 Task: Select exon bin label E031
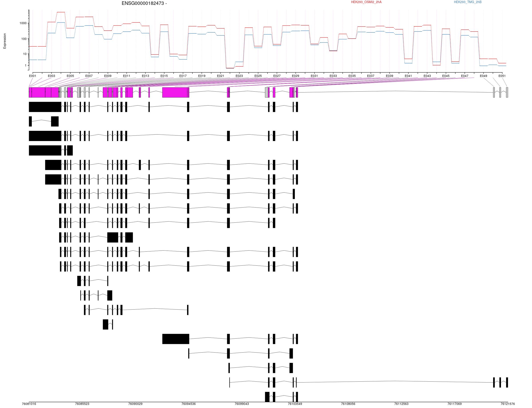pyautogui.click(x=315, y=76)
